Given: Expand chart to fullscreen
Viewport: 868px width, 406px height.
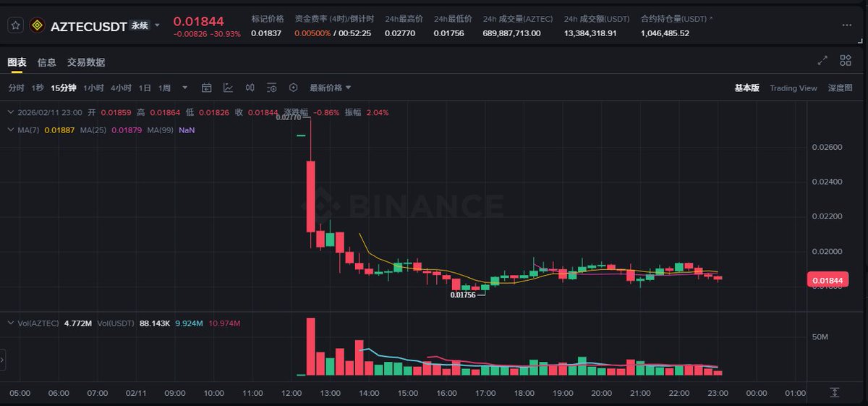Looking at the screenshot, I should pyautogui.click(x=822, y=61).
